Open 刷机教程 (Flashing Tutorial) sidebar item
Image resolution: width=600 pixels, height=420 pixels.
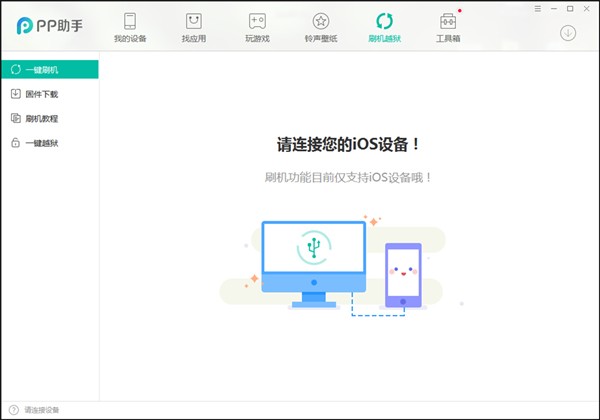(x=41, y=118)
